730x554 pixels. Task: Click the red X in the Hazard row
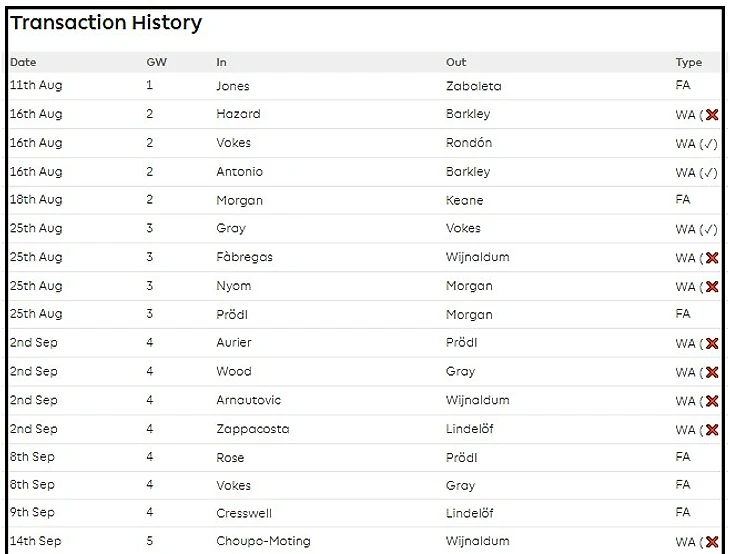(712, 115)
